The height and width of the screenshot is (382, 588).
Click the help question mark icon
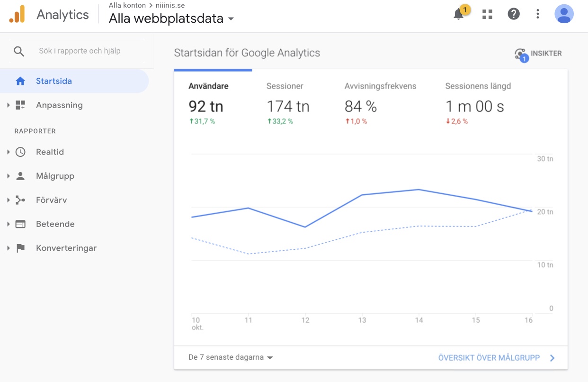click(514, 14)
